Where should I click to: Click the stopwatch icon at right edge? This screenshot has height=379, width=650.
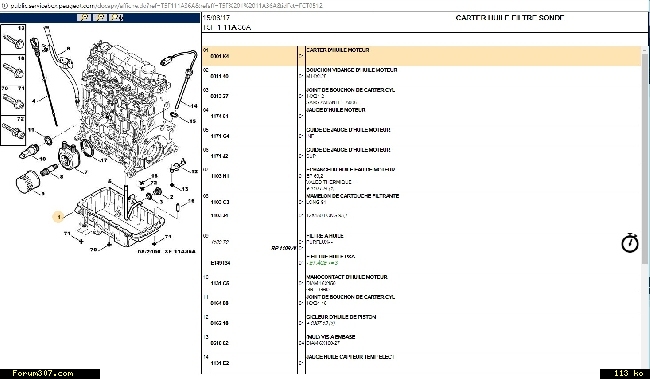pos(630,243)
